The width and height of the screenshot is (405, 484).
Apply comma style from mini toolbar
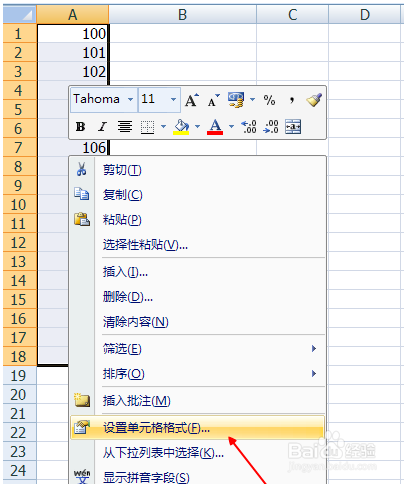pos(292,100)
